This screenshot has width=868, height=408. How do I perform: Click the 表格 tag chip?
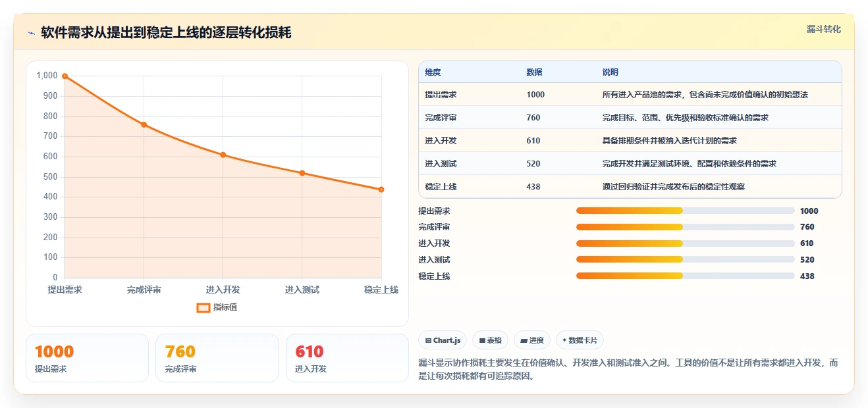[491, 340]
